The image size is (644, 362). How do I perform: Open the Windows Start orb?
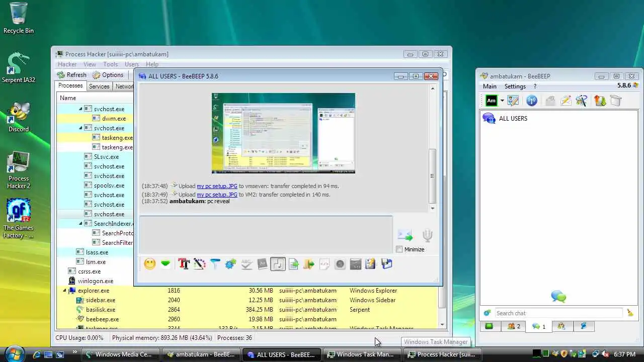[x=14, y=353]
